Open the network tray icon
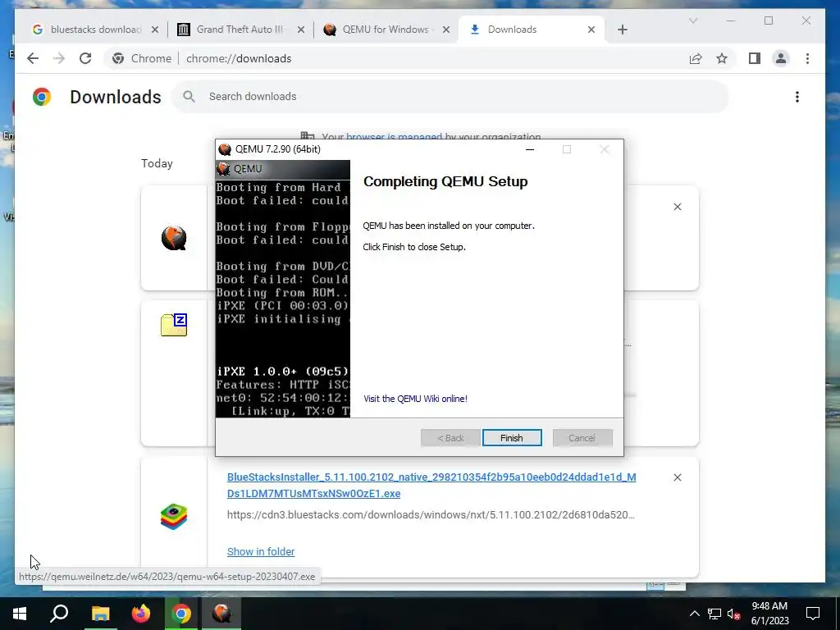 714,614
